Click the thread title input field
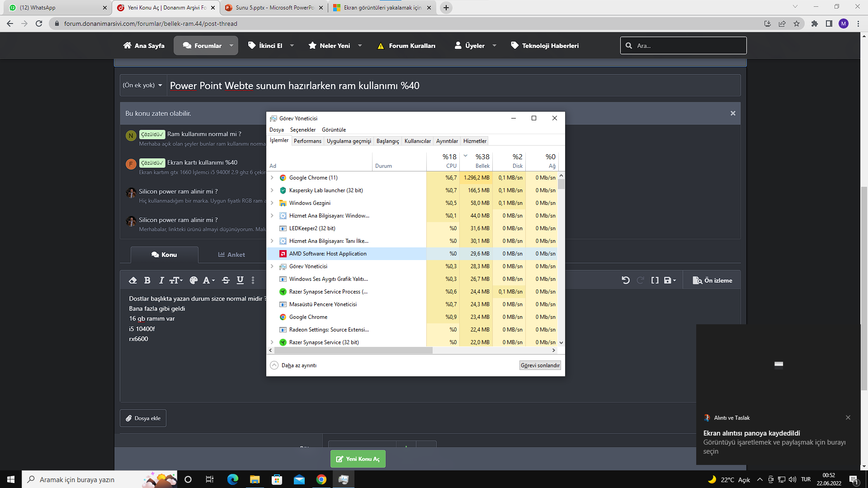The image size is (868, 488). click(453, 85)
